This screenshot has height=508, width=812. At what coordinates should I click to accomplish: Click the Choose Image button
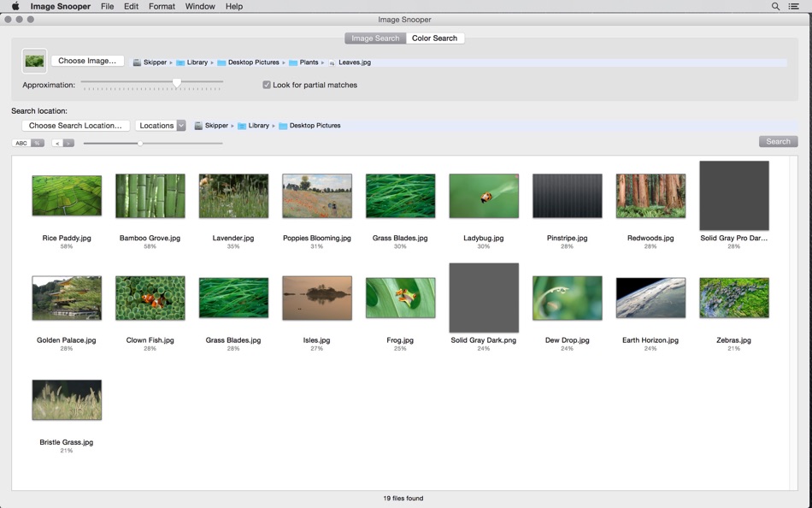(x=85, y=61)
